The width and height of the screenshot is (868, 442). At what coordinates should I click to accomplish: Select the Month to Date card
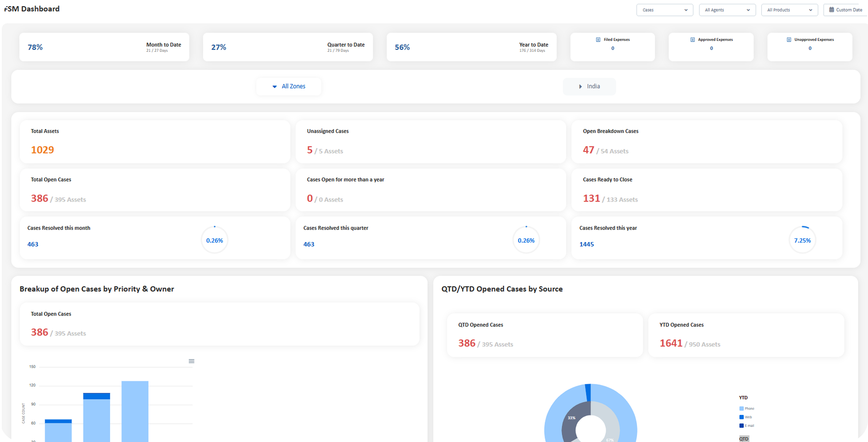(x=104, y=47)
